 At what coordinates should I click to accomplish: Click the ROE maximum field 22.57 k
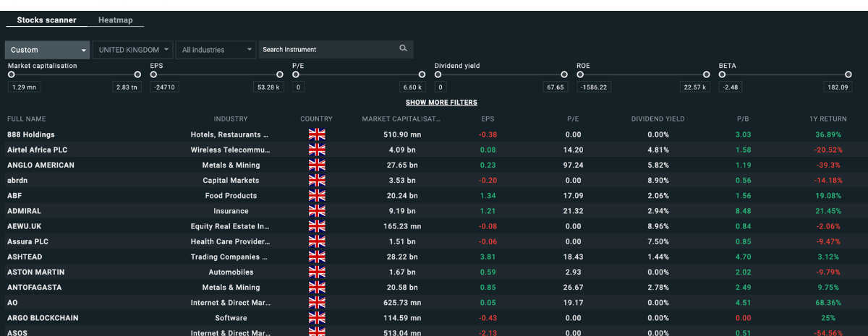tap(694, 87)
